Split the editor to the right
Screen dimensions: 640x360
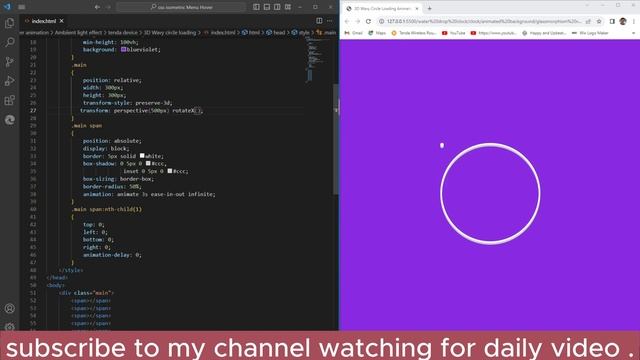[x=319, y=21]
